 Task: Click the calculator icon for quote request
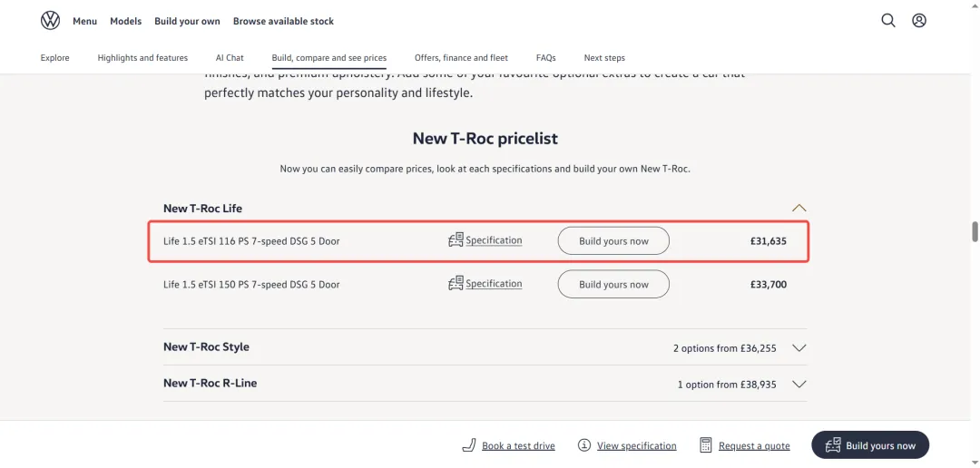coord(706,445)
